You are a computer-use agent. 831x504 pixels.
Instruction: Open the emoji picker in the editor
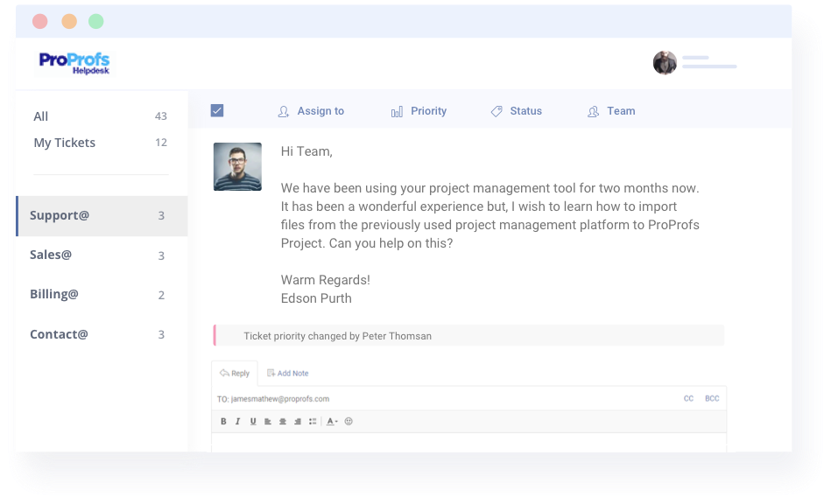pos(349,422)
